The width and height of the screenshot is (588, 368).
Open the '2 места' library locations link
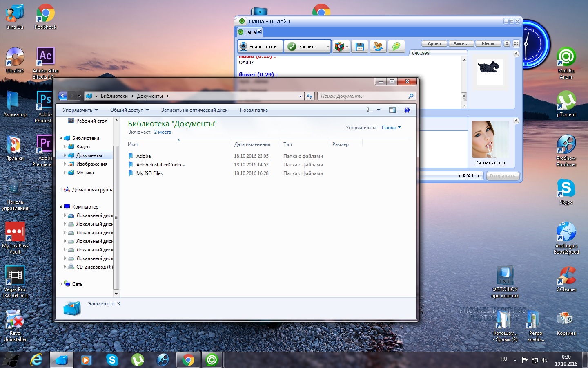click(163, 132)
